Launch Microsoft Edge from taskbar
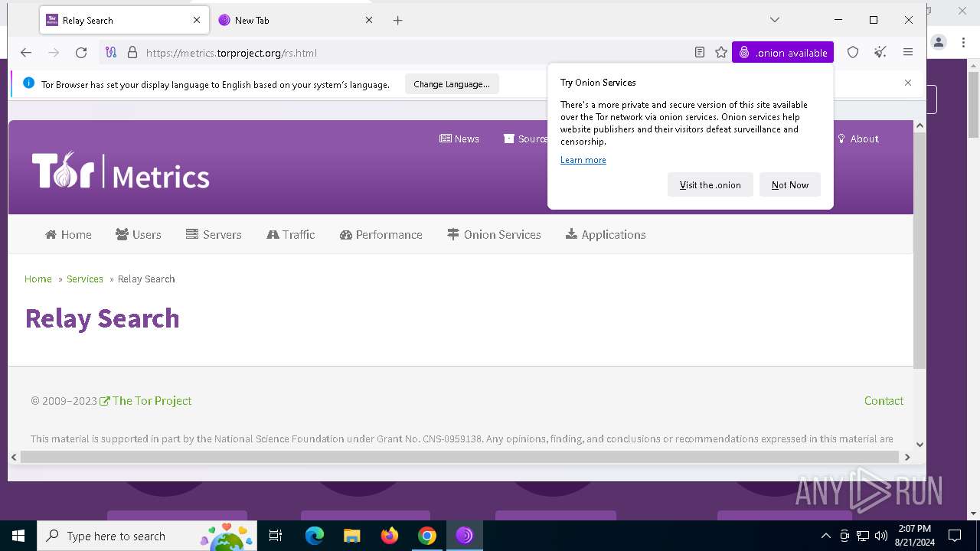This screenshot has width=980, height=551. click(x=315, y=536)
